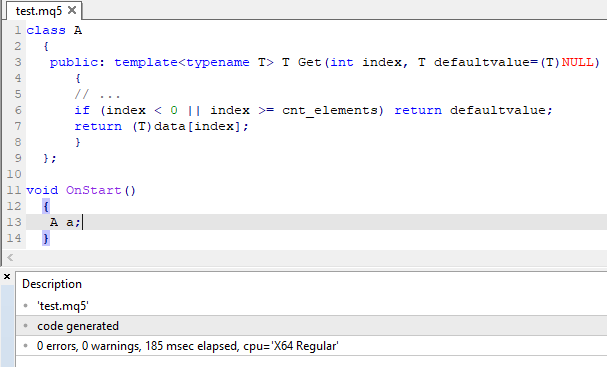The image size is (607, 367).
Task: Click 'defaultvalue;' at end of line 6
Action: point(501,110)
